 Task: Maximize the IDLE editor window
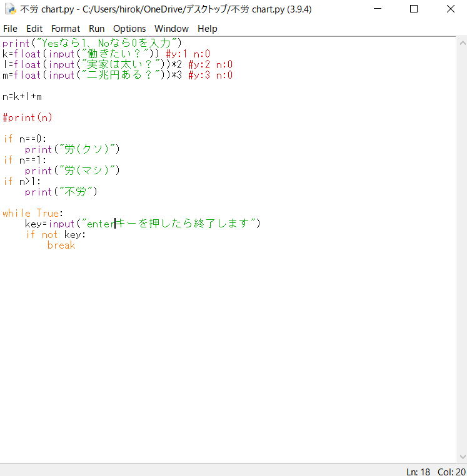click(x=414, y=9)
